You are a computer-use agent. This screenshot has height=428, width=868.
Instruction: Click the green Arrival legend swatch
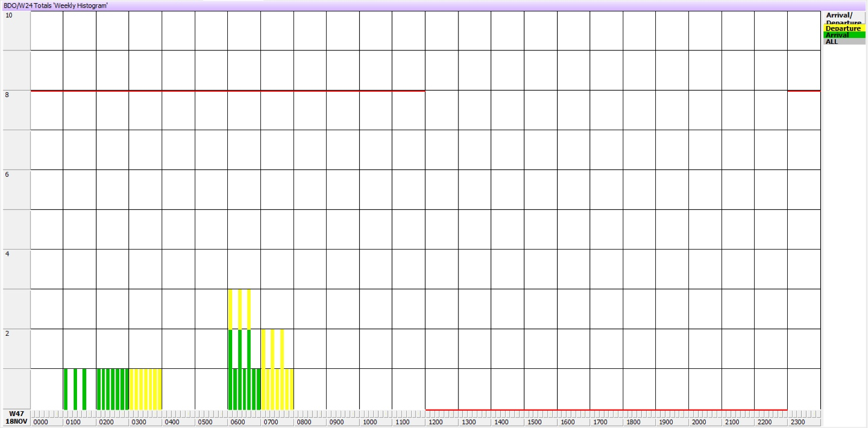pyautogui.click(x=844, y=35)
